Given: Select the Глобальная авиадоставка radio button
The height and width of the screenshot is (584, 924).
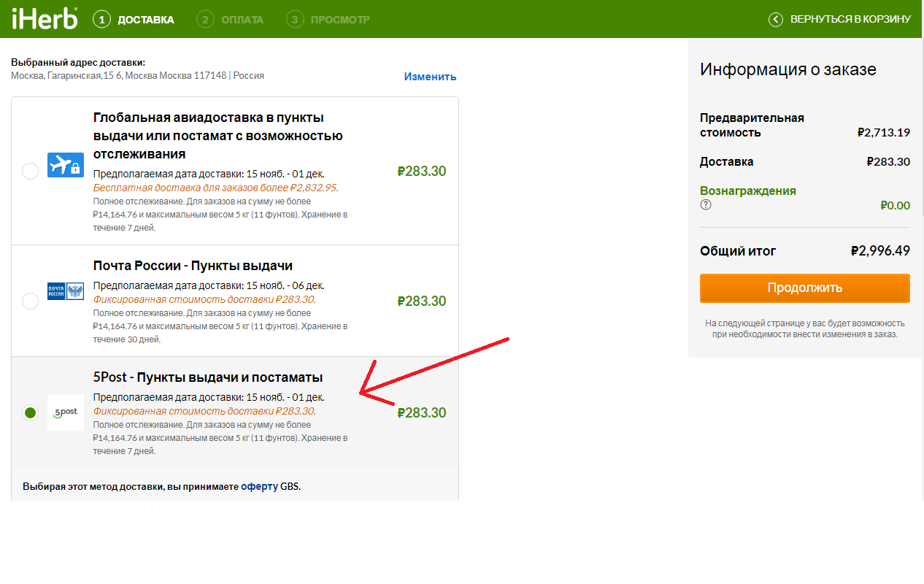Looking at the screenshot, I should pyautogui.click(x=30, y=172).
